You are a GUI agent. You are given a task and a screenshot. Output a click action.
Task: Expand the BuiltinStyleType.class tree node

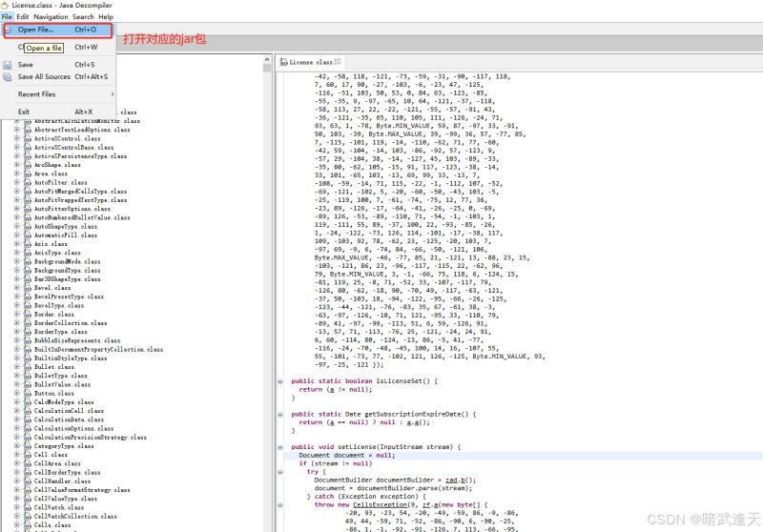[x=17, y=358]
